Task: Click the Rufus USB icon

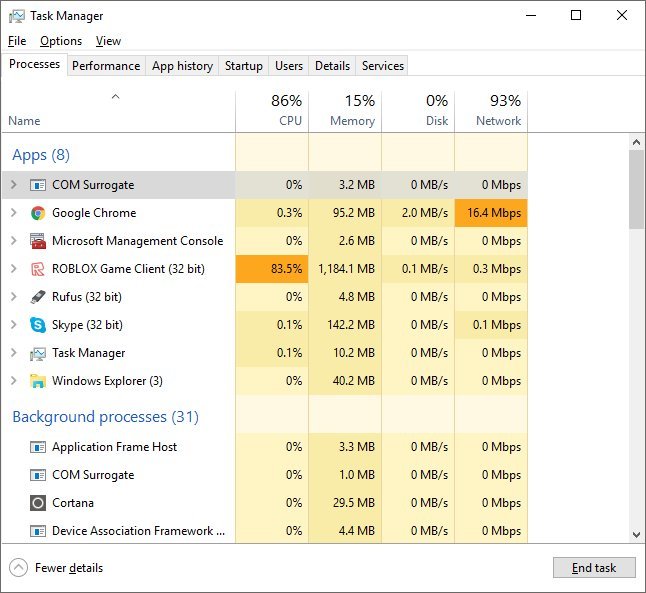Action: coord(38,297)
